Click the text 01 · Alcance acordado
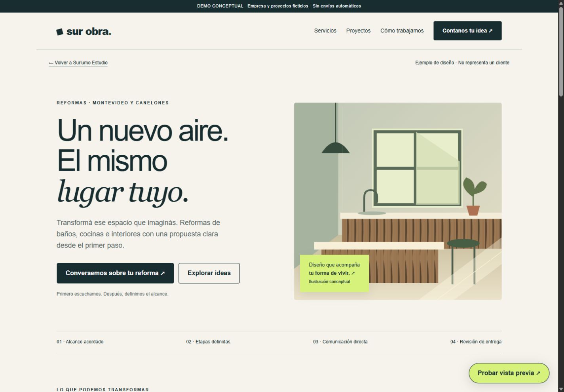This screenshot has width=564, height=392. tap(80, 342)
